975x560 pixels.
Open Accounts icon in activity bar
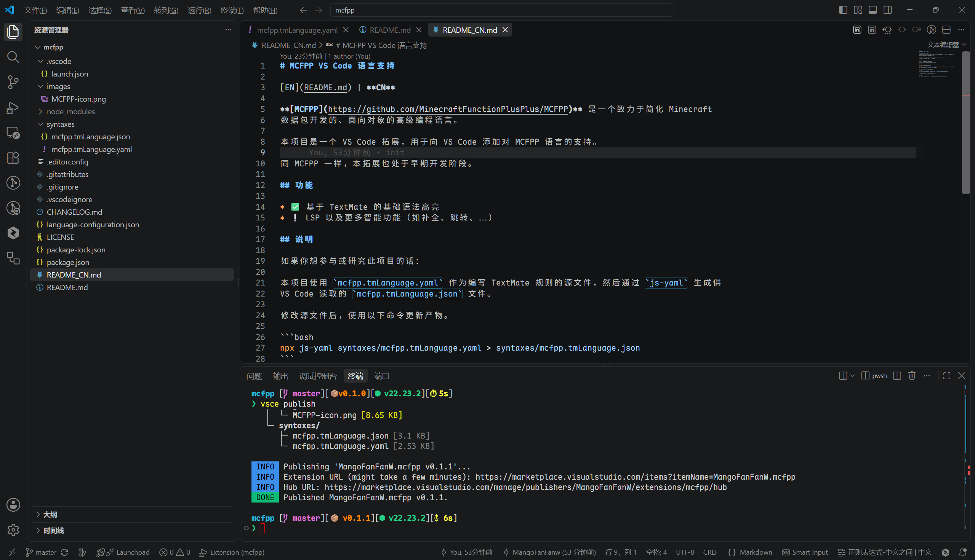click(13, 505)
